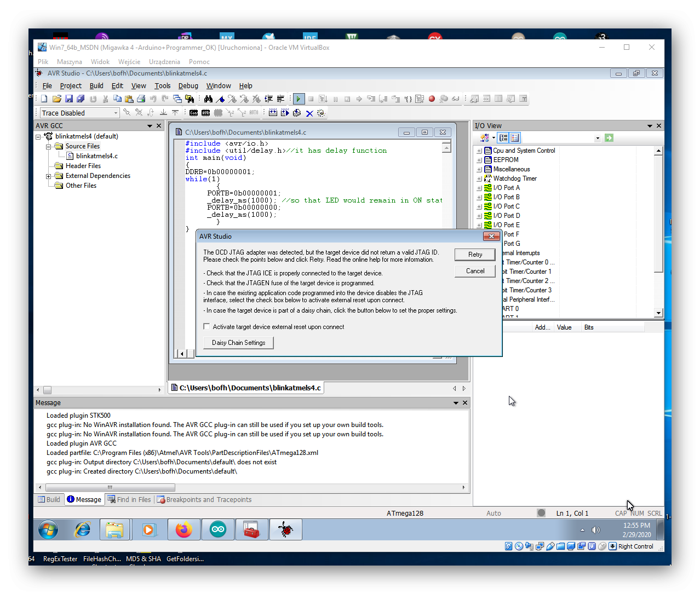Click the build active configuration icon
Image resolution: width=700 pixels, height=594 pixels.
(273, 113)
